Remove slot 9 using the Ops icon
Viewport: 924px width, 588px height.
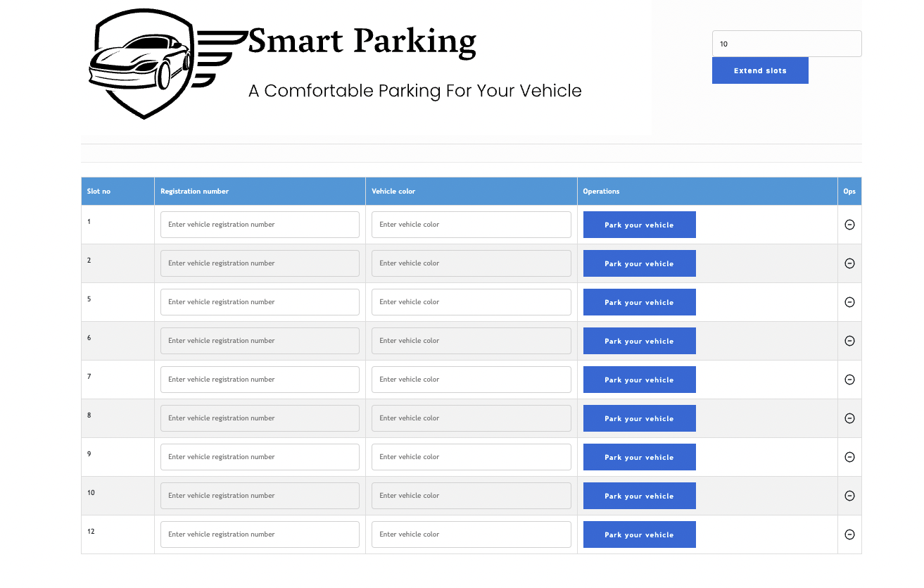coord(849,457)
